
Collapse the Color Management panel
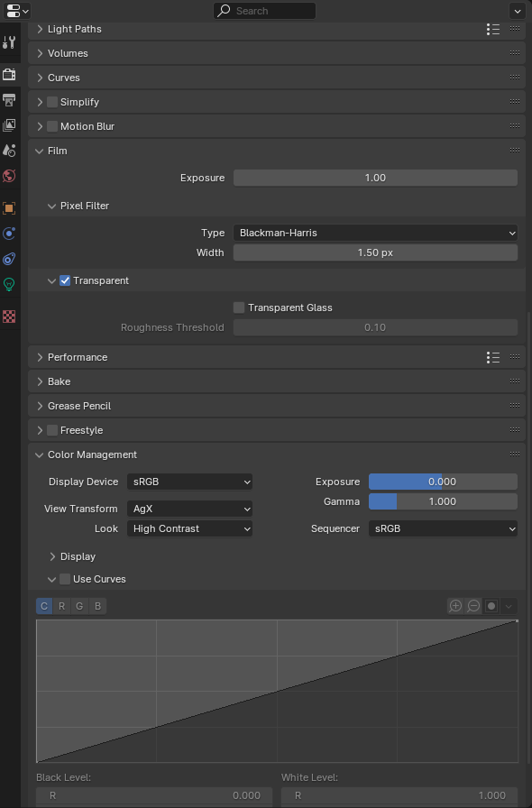click(40, 455)
